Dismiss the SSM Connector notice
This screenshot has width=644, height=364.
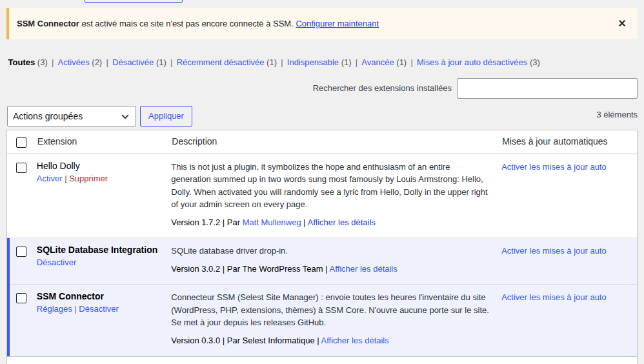(x=622, y=23)
